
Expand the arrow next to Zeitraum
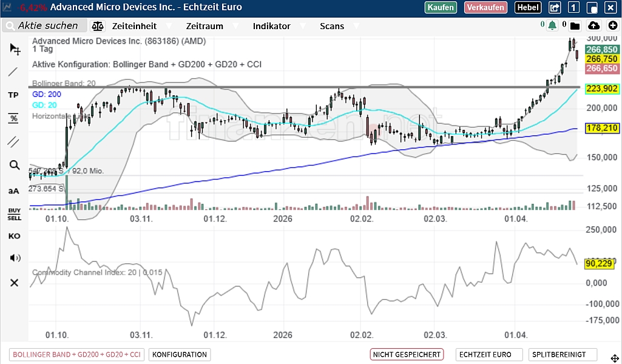pyautogui.click(x=235, y=26)
